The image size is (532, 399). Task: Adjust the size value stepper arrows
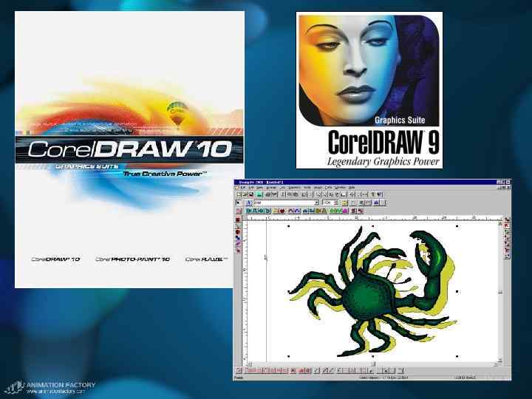point(336,202)
